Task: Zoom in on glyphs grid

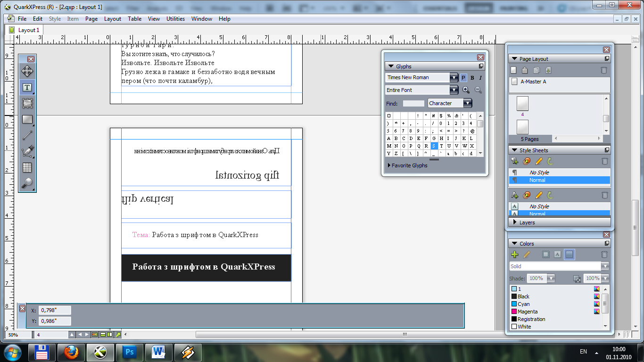Action: pyautogui.click(x=466, y=90)
